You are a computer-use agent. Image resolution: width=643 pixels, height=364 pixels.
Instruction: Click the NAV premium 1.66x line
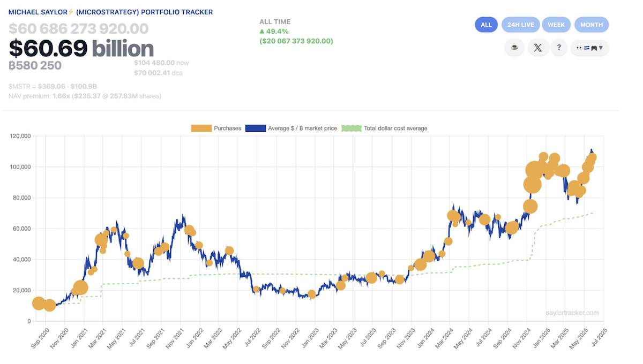[x=85, y=96]
